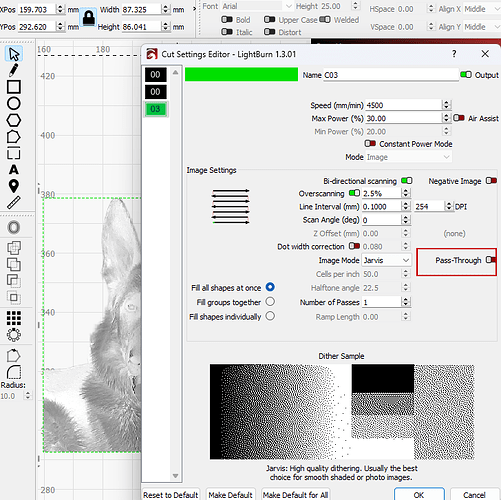Expand the Align X Middle dropdown
Screen dimensions: 501x500
click(481, 9)
